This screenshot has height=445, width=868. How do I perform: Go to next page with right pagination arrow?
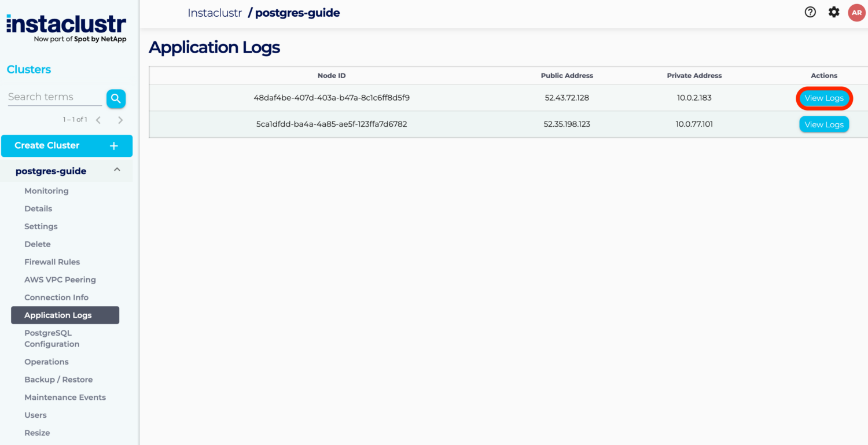(120, 119)
